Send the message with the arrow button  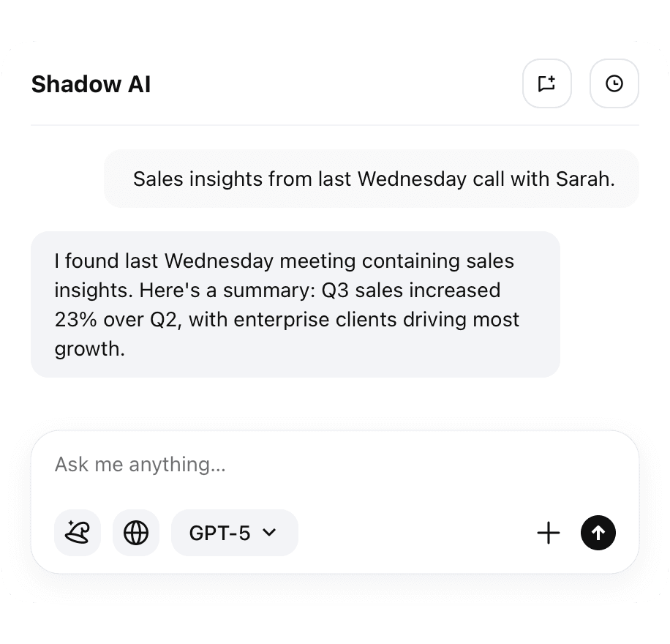[598, 533]
